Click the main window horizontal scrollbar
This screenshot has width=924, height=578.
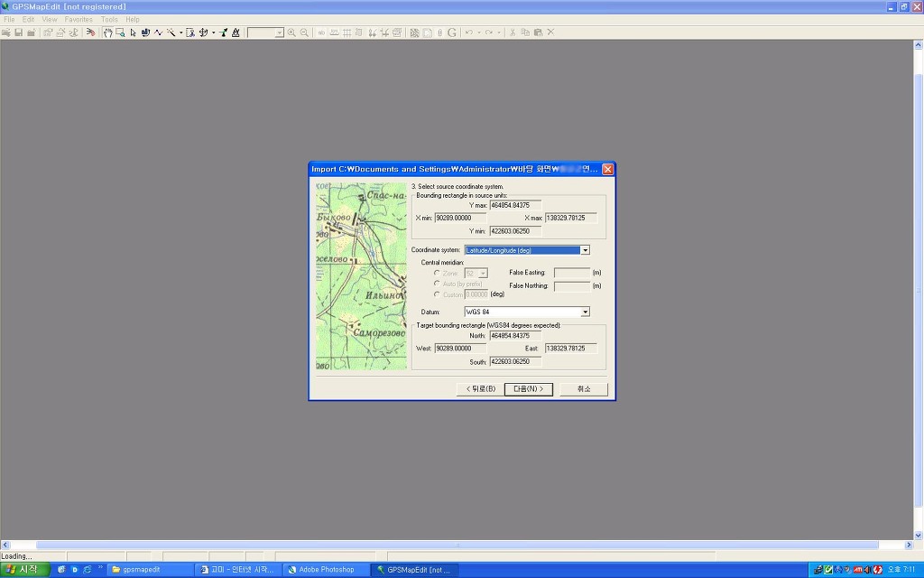click(x=458, y=545)
